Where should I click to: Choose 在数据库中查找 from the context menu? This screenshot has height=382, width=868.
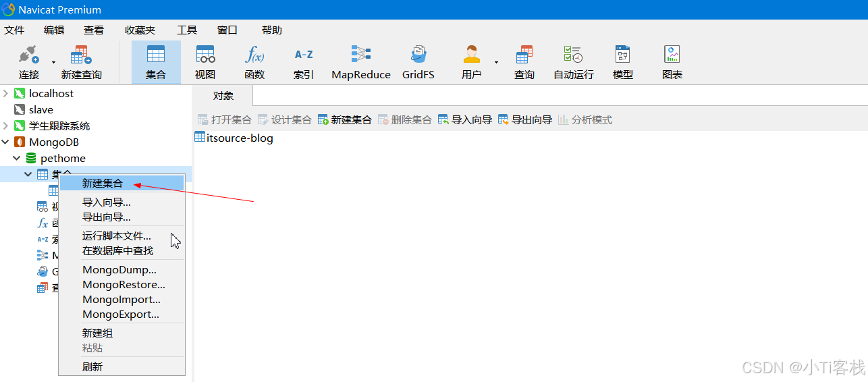coord(121,250)
